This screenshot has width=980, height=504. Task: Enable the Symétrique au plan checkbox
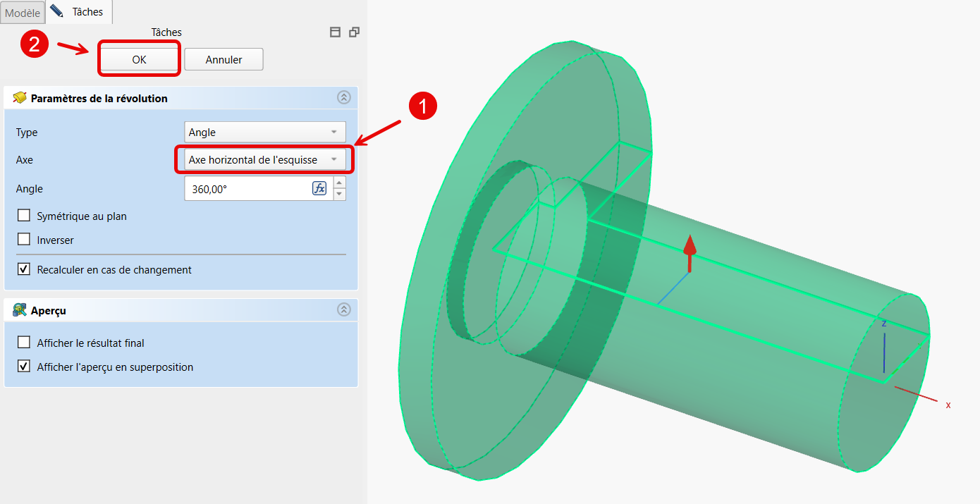click(24, 216)
